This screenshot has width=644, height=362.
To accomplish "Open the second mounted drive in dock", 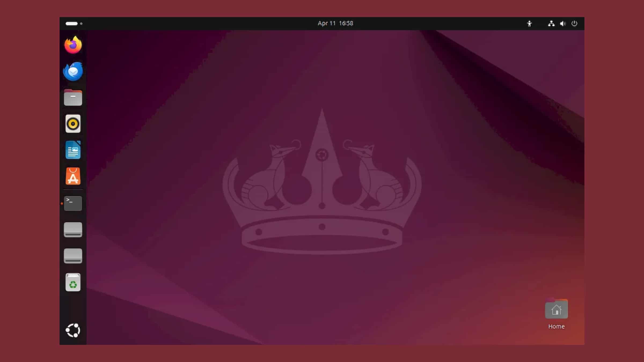I will (x=73, y=256).
